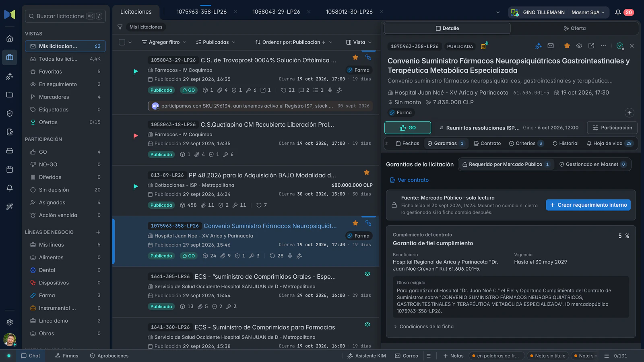This screenshot has height=362, width=644.
Task: Open tender in external window icon
Action: click(x=591, y=46)
